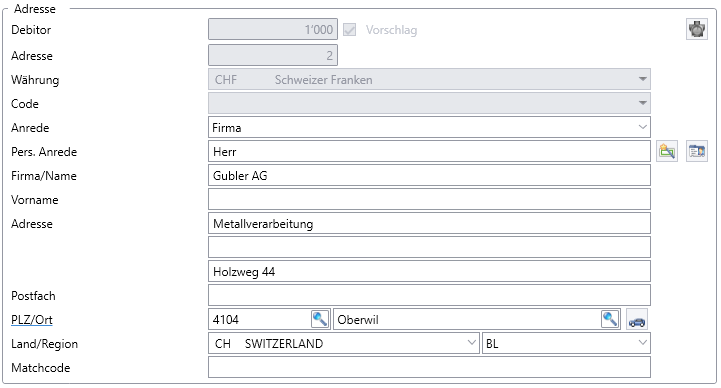Click the image icon next to Pers. Anrede
The height and width of the screenshot is (388, 721).
click(667, 151)
